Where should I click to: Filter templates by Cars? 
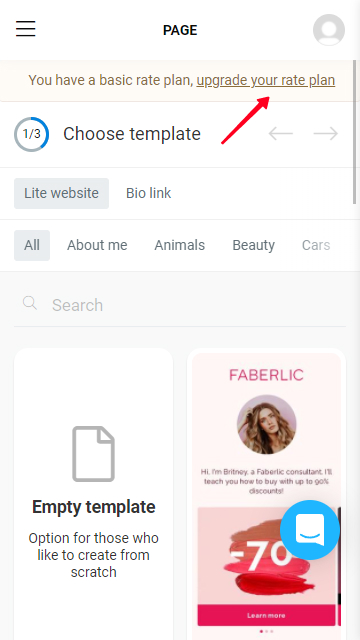[x=316, y=245]
